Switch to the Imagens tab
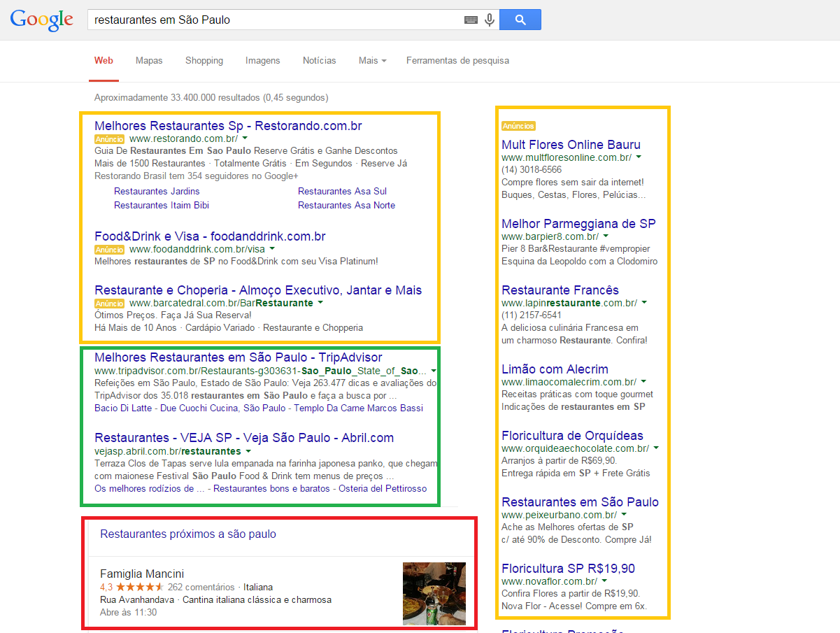Image resolution: width=840 pixels, height=633 pixels. (x=262, y=61)
